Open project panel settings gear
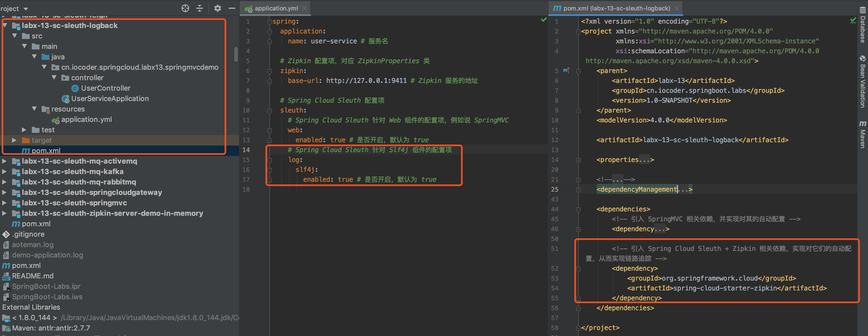 217,9
